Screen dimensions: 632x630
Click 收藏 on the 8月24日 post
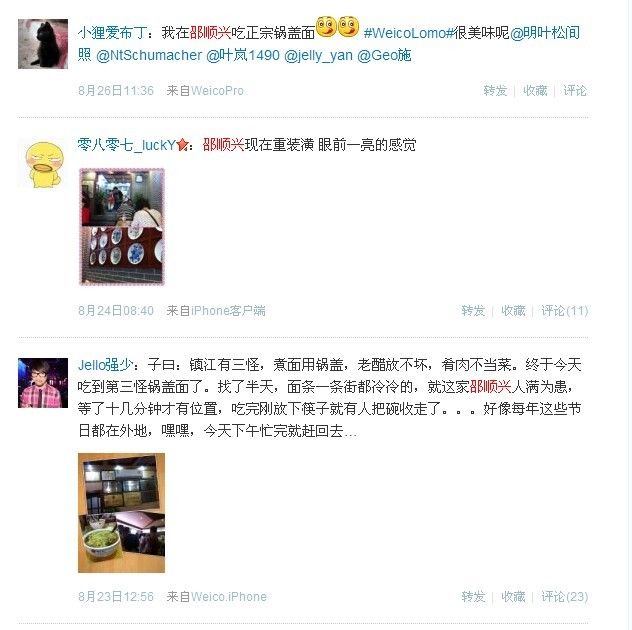pos(513,311)
